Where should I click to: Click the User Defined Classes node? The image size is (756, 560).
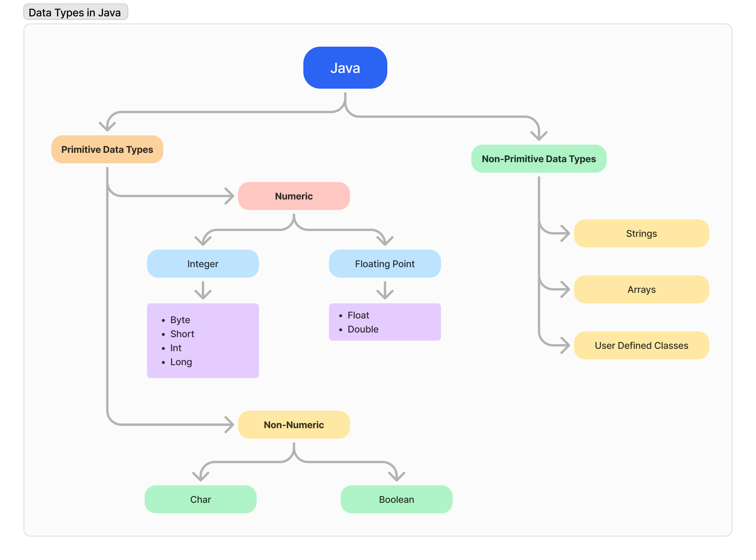coord(641,345)
